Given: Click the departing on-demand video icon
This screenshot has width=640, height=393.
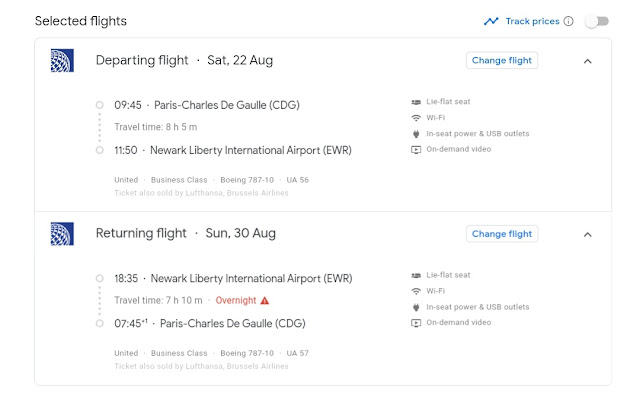Looking at the screenshot, I should click(416, 150).
